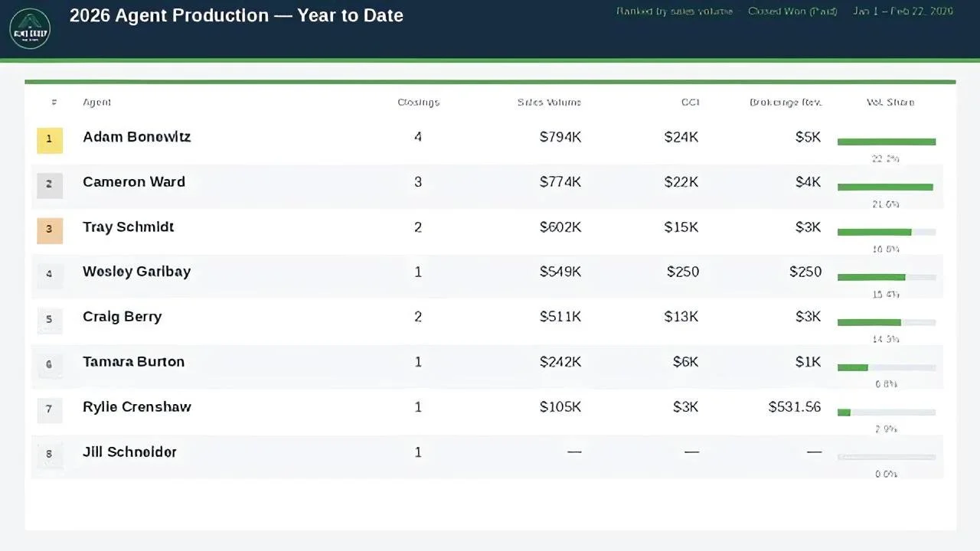Click the rank 7 badge
This screenshot has width=980, height=551.
50,410
